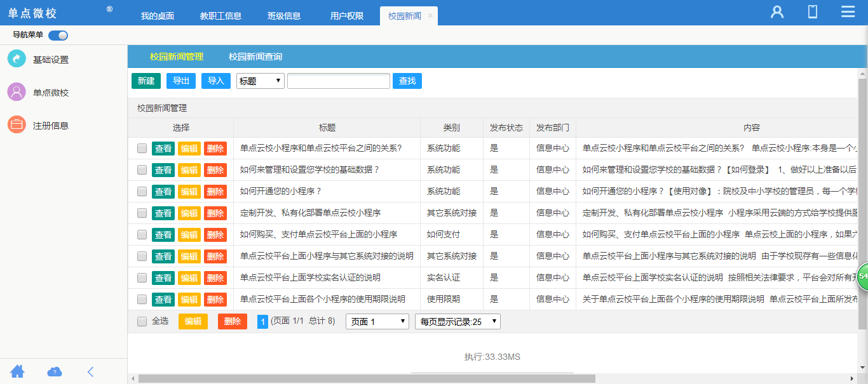Edit the 定制开发、私有化部署 news row
The height and width of the screenshot is (384, 868).
pos(189,213)
